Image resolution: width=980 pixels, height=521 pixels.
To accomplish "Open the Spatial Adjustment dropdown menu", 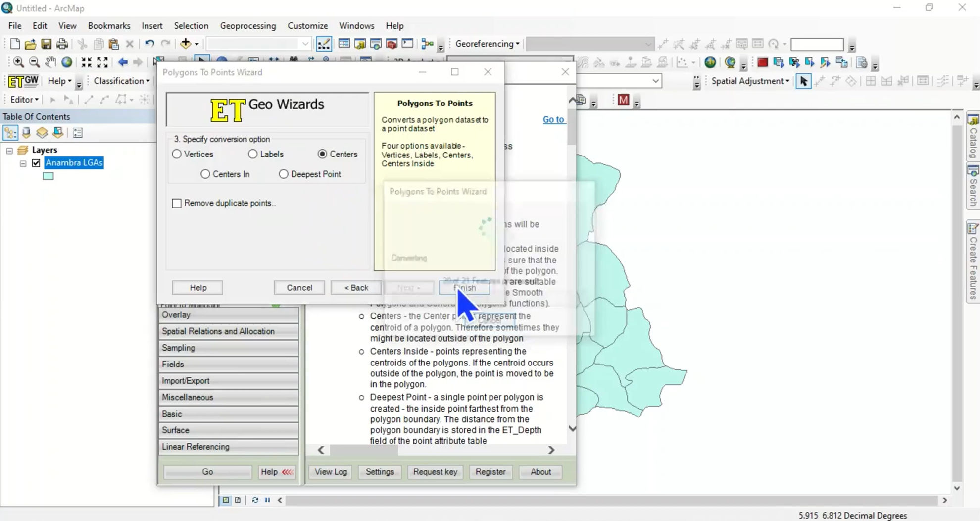I will point(750,81).
